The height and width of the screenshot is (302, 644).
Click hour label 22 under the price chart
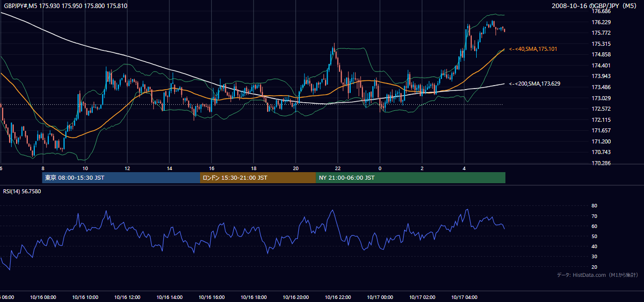(x=338, y=169)
